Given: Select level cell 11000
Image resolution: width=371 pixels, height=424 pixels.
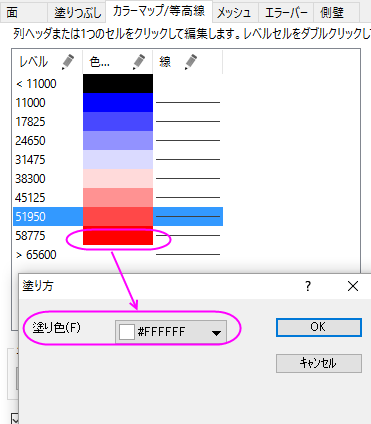Looking at the screenshot, I should 48,102.
